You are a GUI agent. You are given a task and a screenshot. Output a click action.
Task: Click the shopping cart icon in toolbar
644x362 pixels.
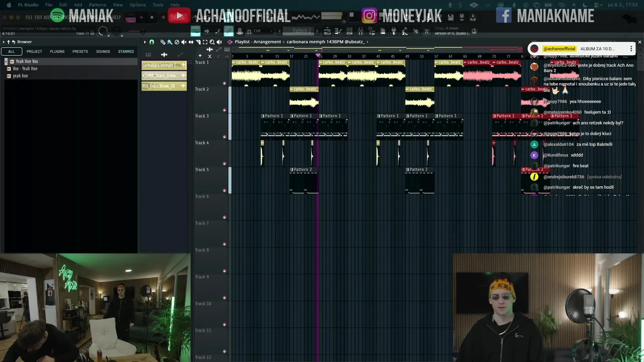point(426,31)
